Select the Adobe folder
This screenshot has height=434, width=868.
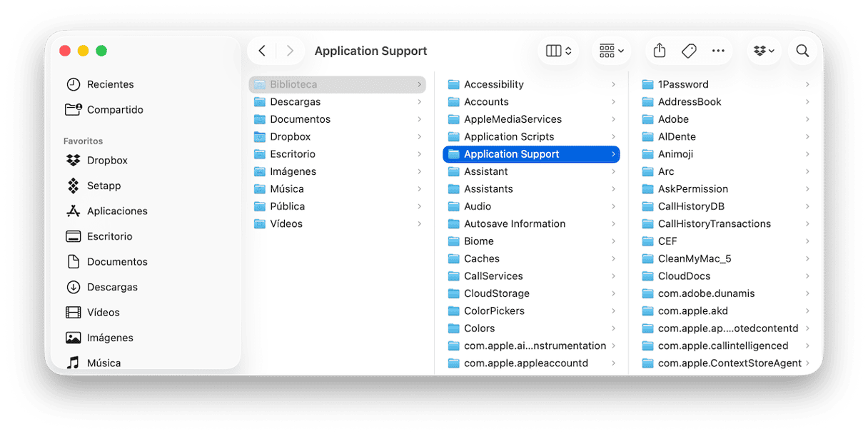click(673, 119)
